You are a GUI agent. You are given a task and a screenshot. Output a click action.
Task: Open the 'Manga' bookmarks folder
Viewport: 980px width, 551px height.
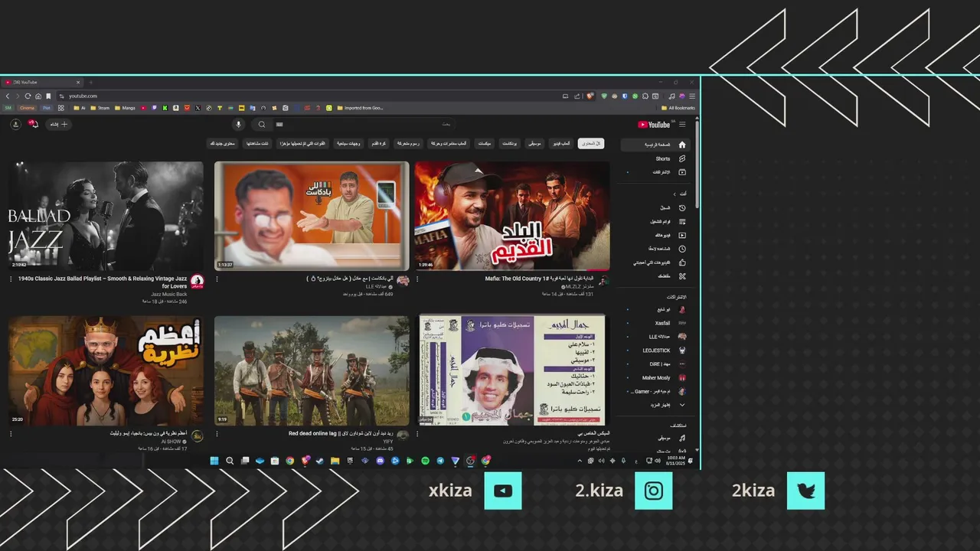pos(125,108)
